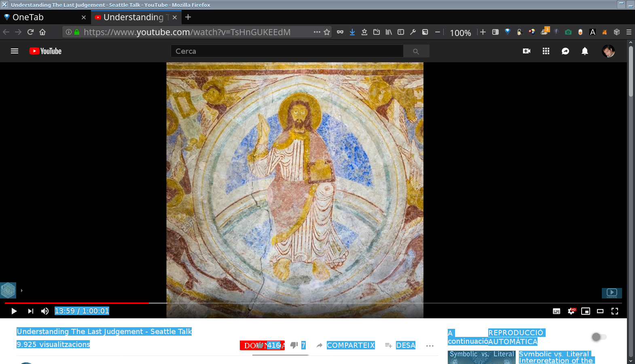Click COMPARTEIX to share the video
The image size is (635, 364).
point(346,345)
